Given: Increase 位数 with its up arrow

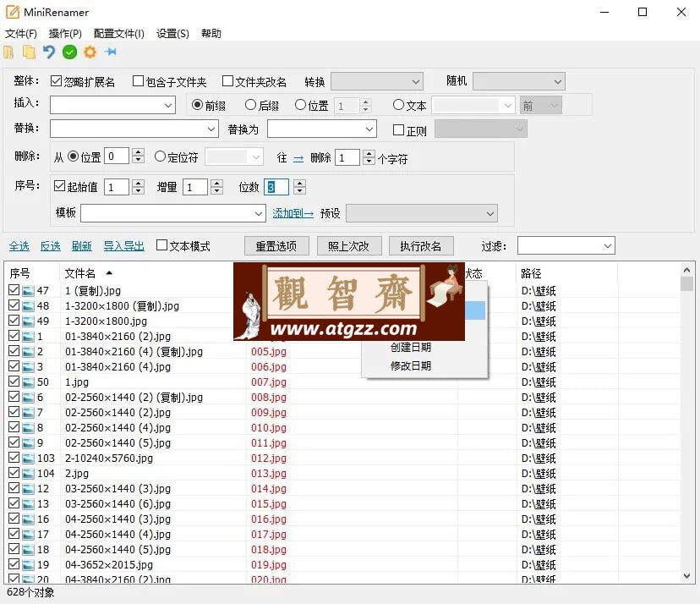Looking at the screenshot, I should [300, 183].
